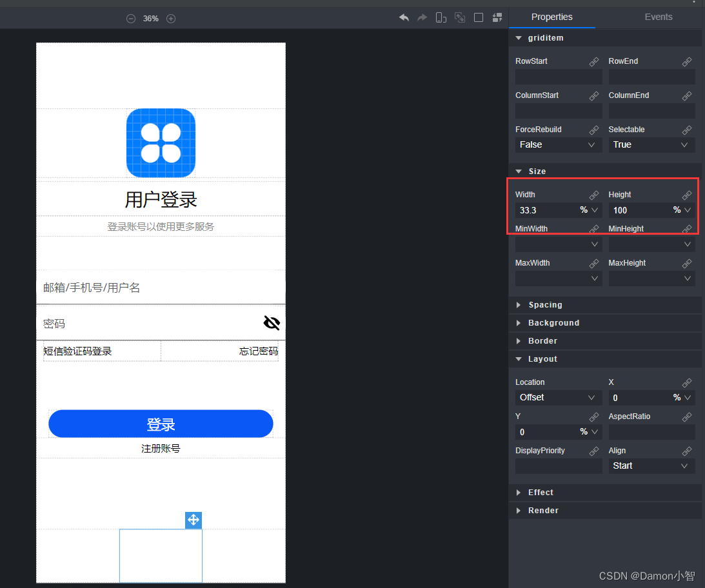Image resolution: width=705 pixels, height=588 pixels.
Task: Open the Align Start dropdown
Action: [651, 466]
